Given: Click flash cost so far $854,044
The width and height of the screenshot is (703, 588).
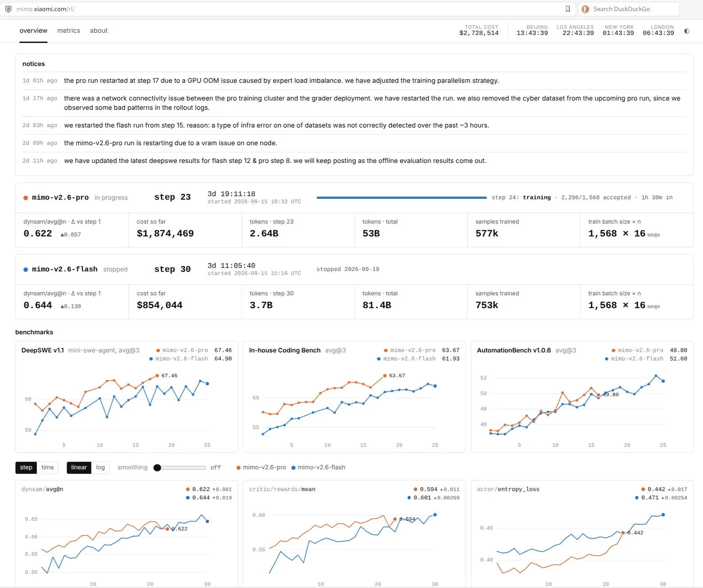Looking at the screenshot, I should click(x=159, y=305).
